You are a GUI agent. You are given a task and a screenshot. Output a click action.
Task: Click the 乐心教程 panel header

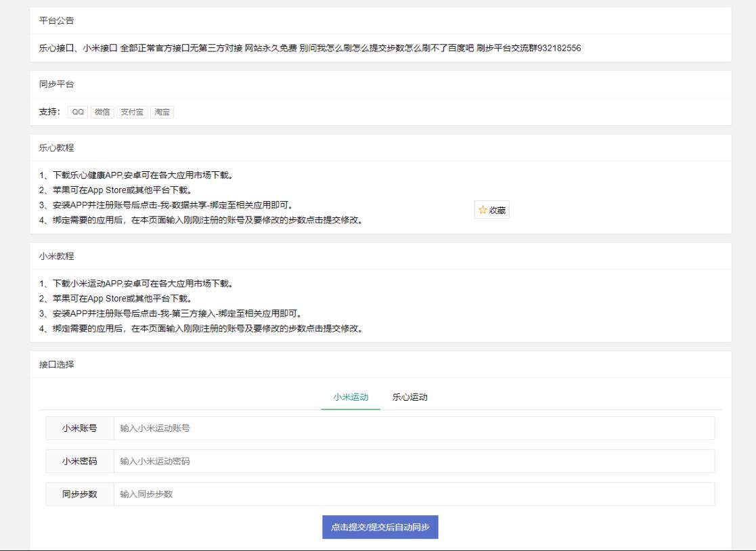pyautogui.click(x=57, y=148)
